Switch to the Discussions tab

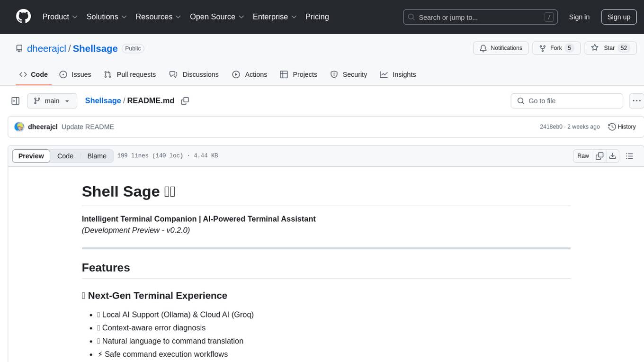click(x=194, y=74)
